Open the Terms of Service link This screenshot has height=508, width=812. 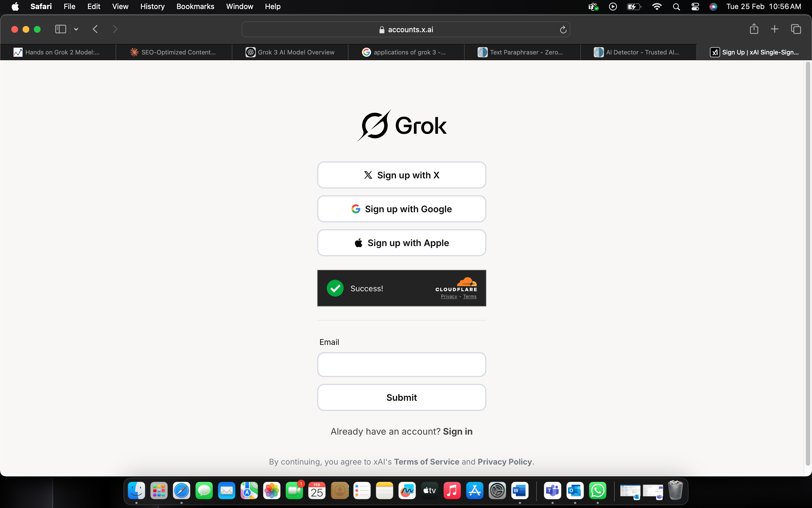click(427, 462)
